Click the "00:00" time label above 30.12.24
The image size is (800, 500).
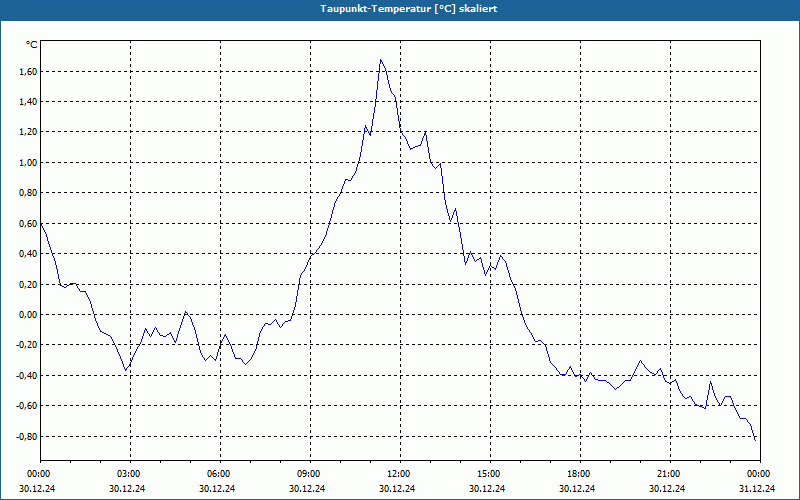pos(37,474)
